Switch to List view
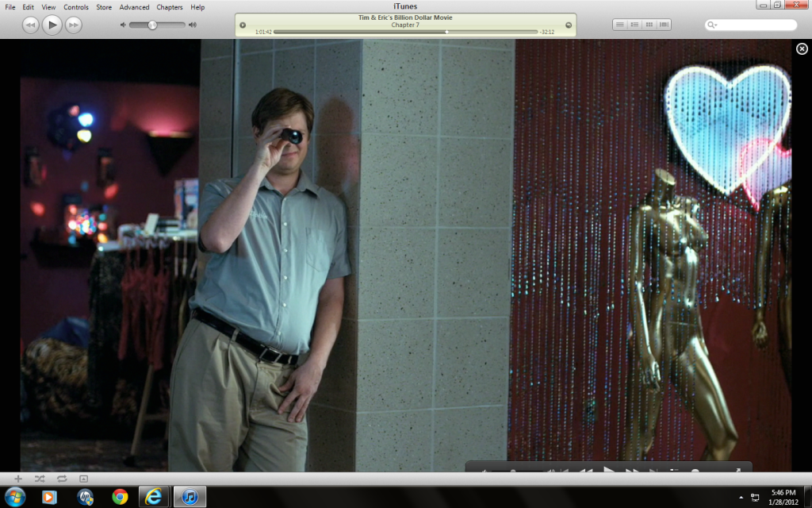Screen dimensions: 812x508 tap(620, 25)
